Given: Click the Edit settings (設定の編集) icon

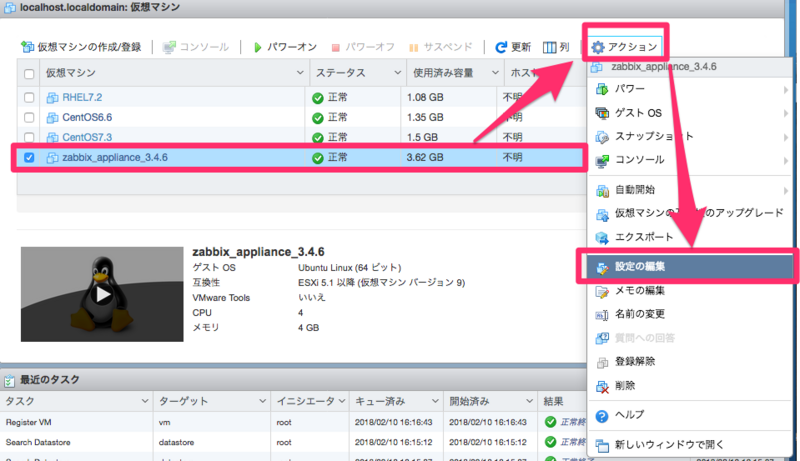Looking at the screenshot, I should 602,267.
